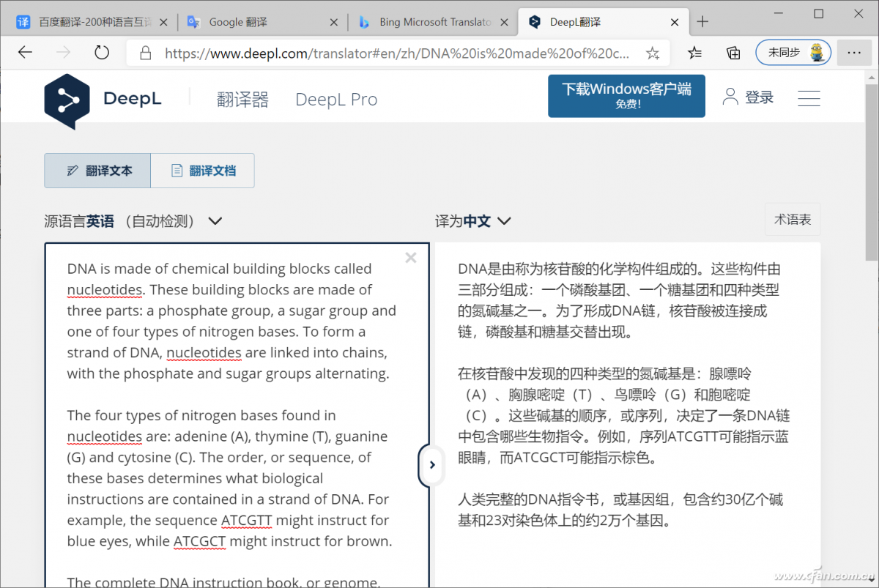Open the collections icon
This screenshot has height=588, width=879.
[733, 52]
